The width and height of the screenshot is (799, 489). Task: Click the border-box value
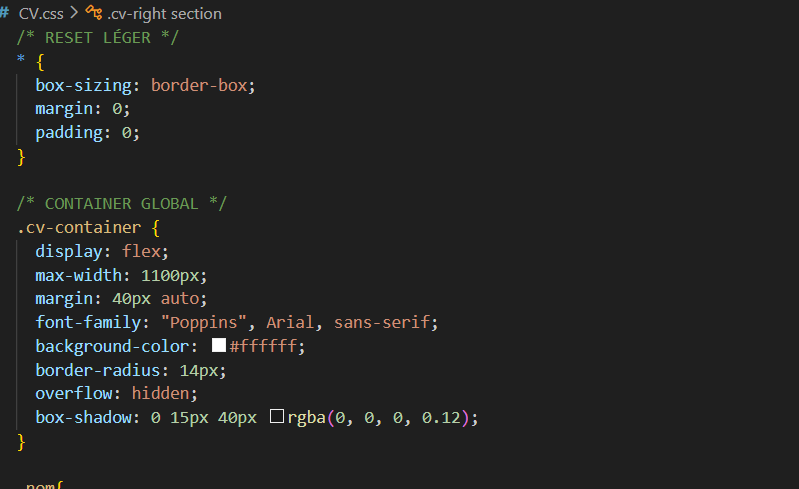[x=203, y=85]
